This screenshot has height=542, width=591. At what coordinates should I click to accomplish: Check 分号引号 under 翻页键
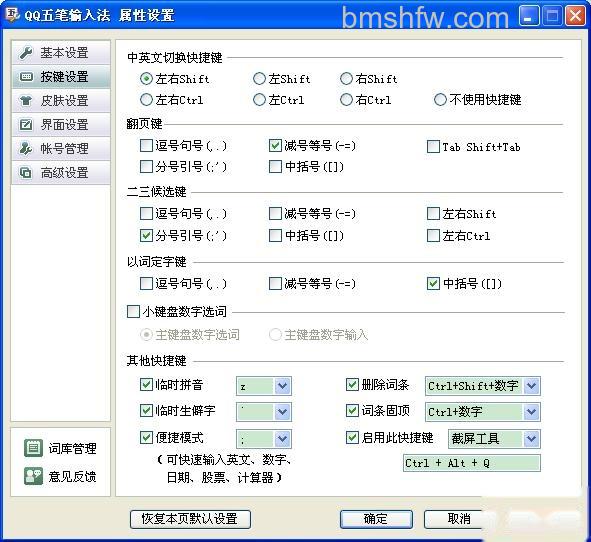coord(146,167)
